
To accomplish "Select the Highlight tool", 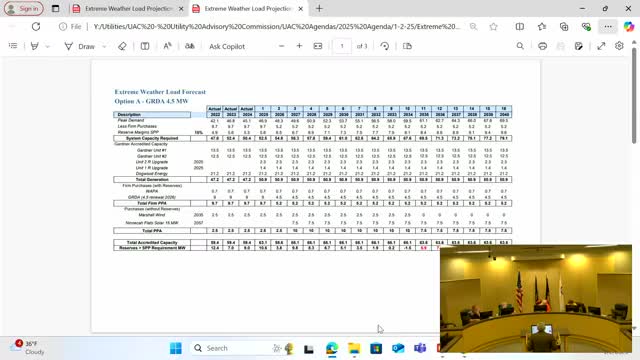I will coord(35,46).
